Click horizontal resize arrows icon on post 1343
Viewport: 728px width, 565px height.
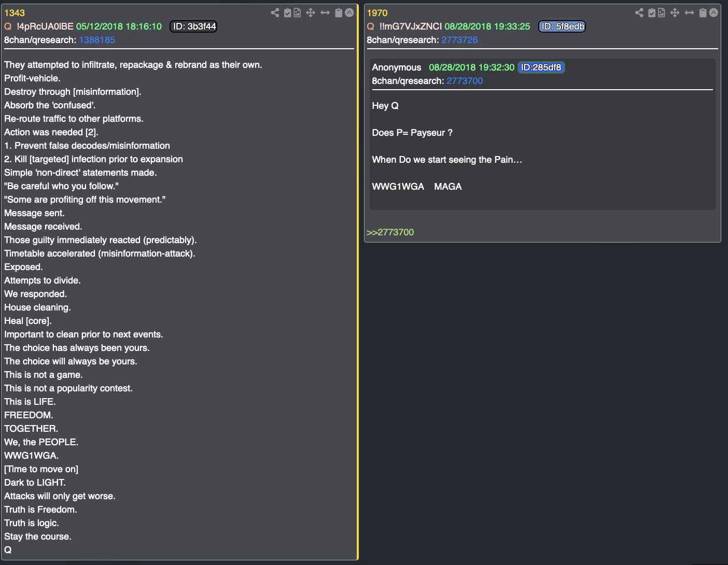[325, 13]
